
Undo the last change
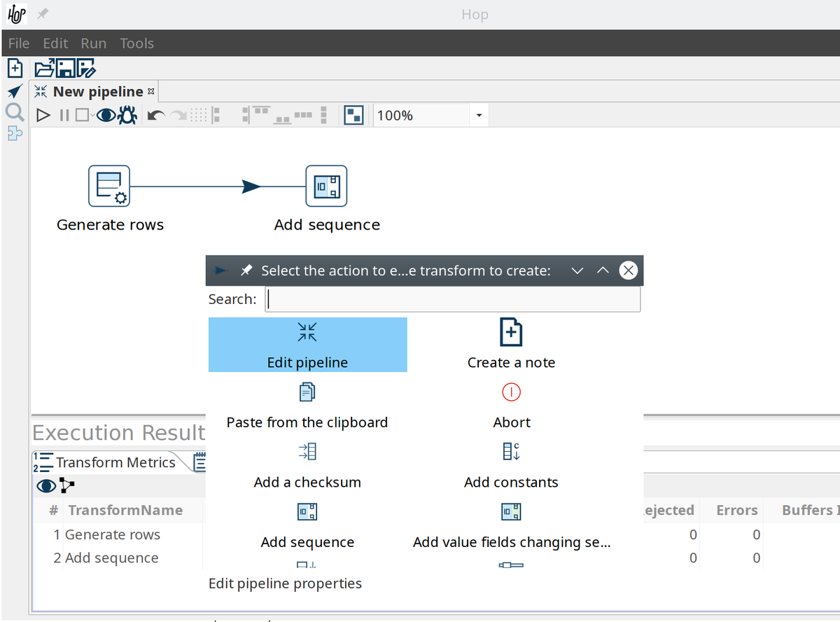pyautogui.click(x=157, y=116)
